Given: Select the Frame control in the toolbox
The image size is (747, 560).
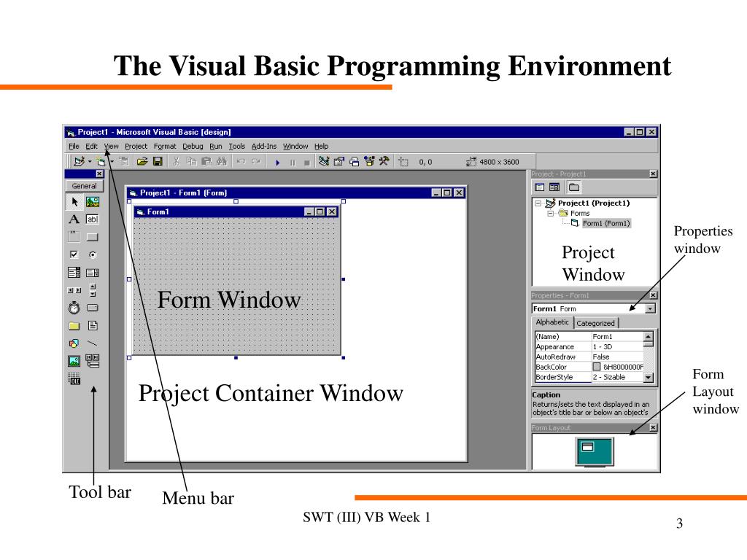Looking at the screenshot, I should point(74,237).
